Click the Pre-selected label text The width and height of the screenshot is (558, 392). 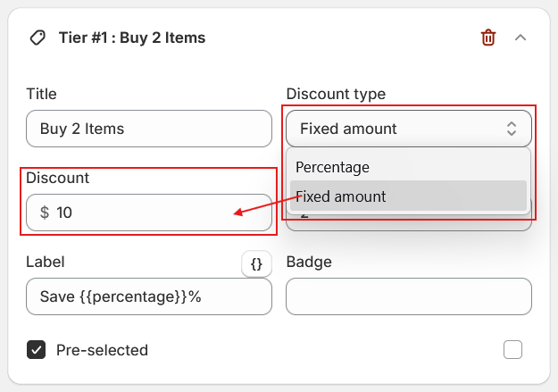click(102, 350)
